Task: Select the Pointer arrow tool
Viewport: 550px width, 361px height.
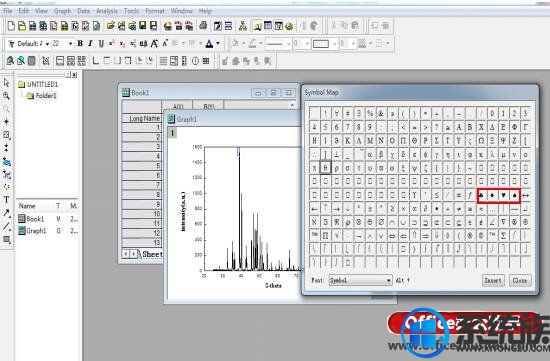Action: (x=6, y=82)
